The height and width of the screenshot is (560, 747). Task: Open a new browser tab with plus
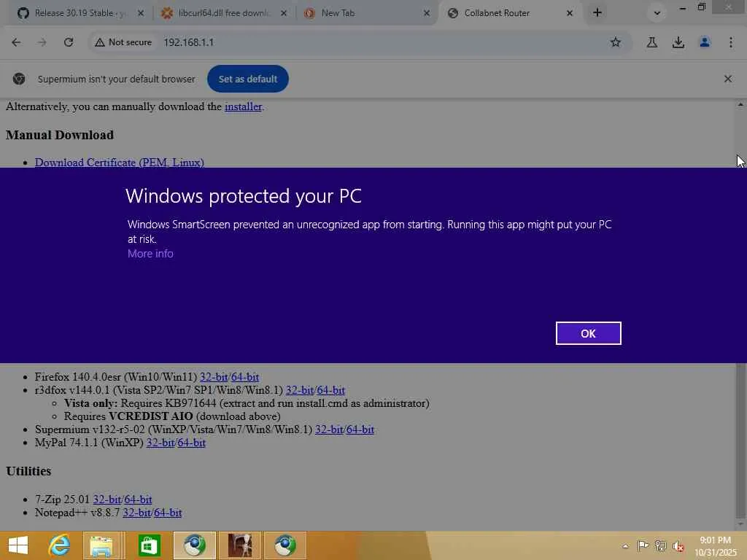tap(597, 13)
